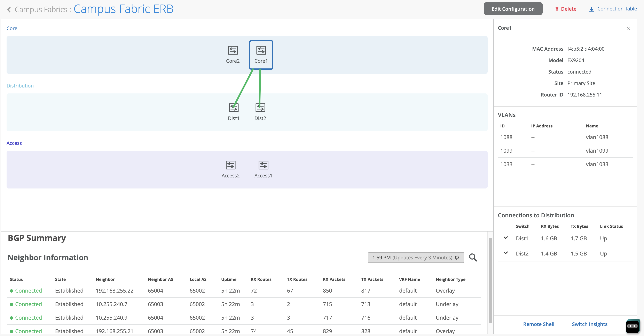
Task: Select the 192.168.255.22 neighbor row
Action: (x=115, y=291)
